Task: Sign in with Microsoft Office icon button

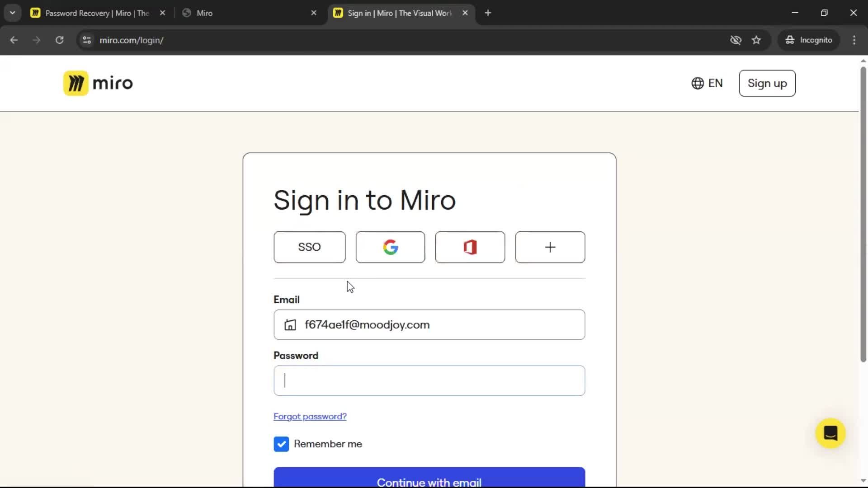Action: [x=470, y=247]
